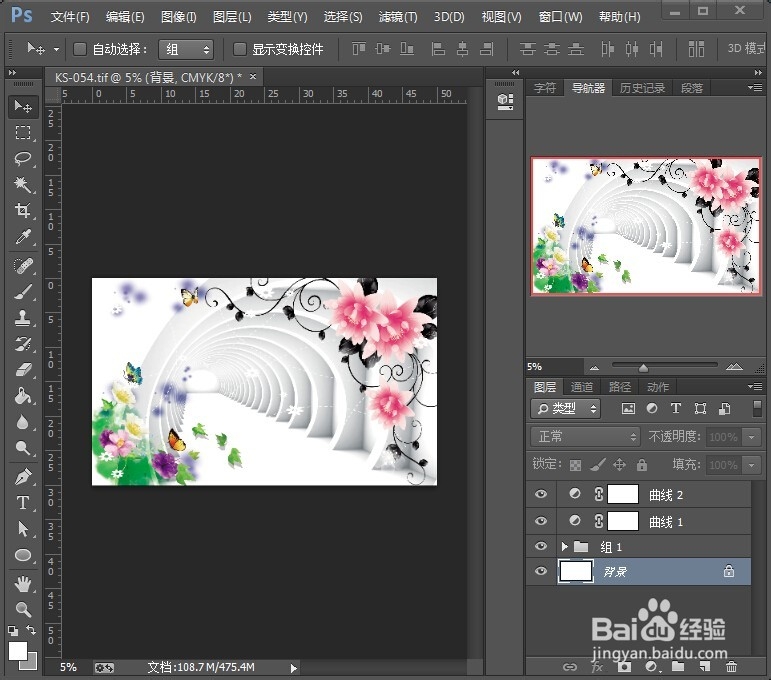Select the Blur tool
Viewport: 771px width, 680px height.
click(x=23, y=422)
